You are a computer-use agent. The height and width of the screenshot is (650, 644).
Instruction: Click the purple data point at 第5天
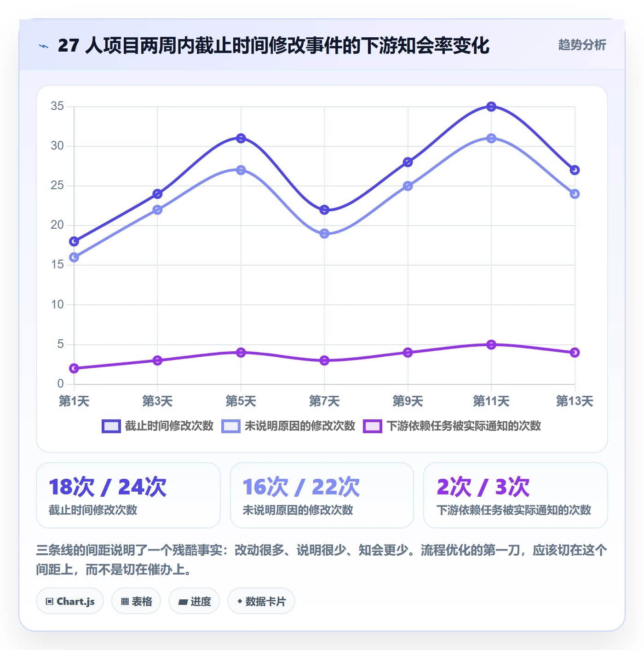tap(241, 353)
